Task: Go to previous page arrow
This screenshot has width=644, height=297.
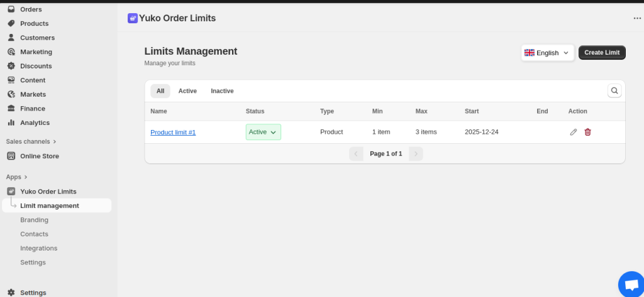Action: point(356,154)
